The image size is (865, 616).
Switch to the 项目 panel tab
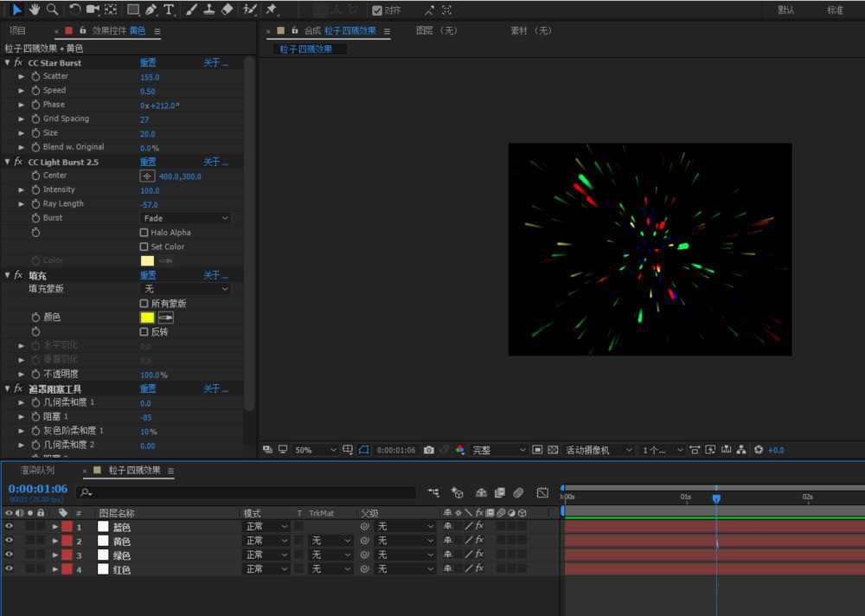click(17, 31)
